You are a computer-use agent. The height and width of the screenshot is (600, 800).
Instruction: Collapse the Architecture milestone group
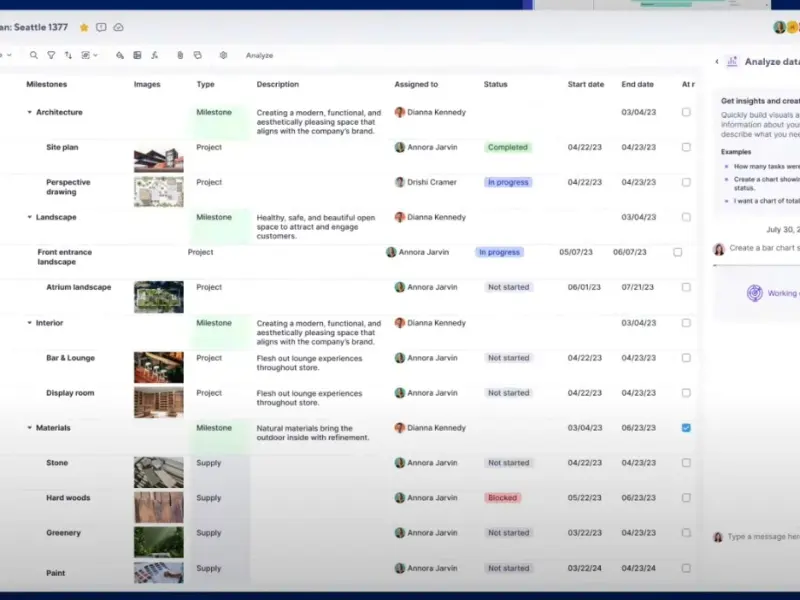29,112
